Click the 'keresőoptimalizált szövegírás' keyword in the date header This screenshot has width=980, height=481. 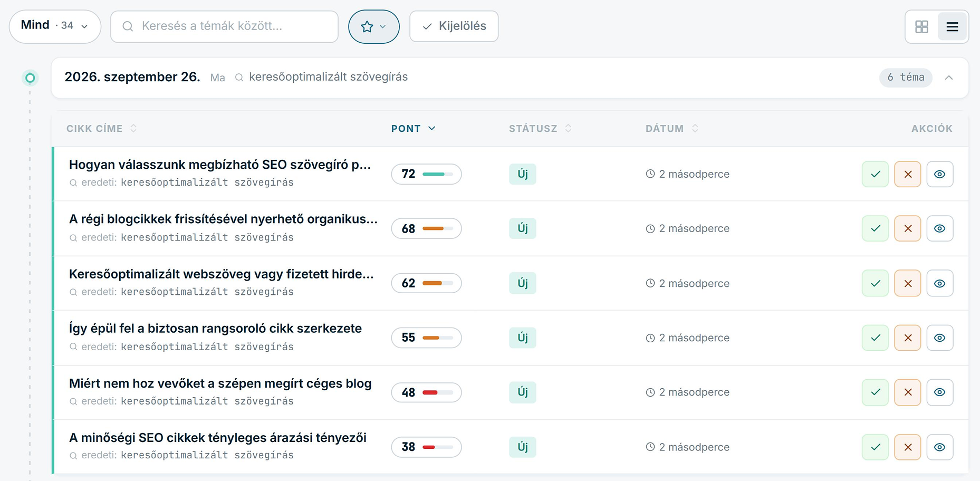tap(328, 77)
